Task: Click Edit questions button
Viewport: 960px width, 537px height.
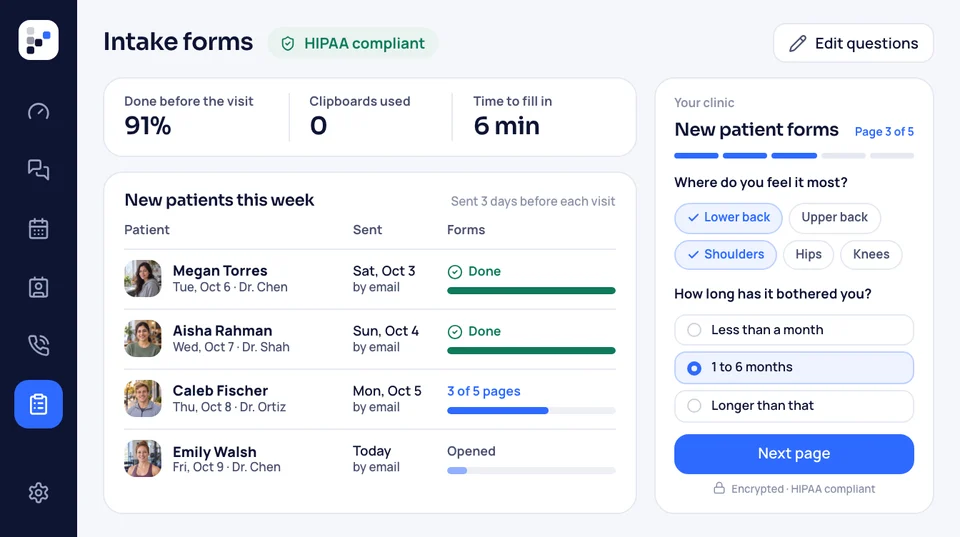Action: coord(853,43)
